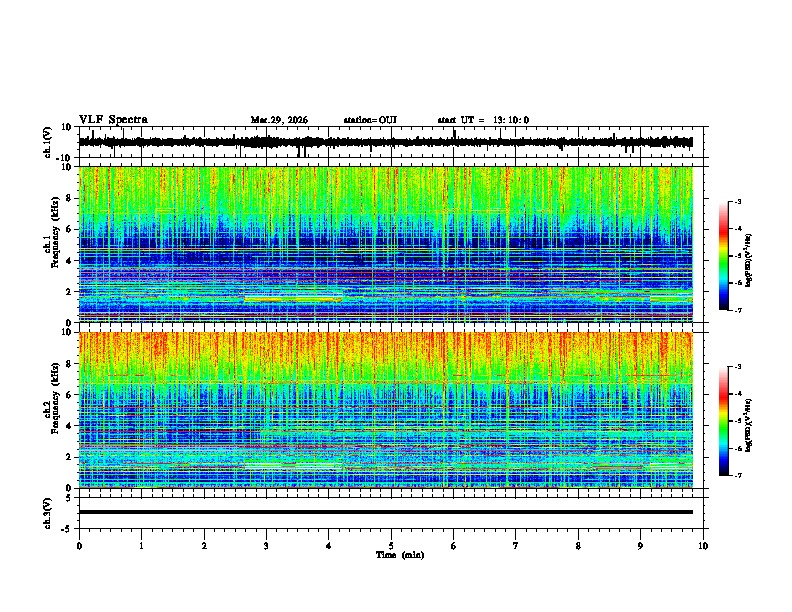Image resolution: width=792 pixels, height=612 pixels.
Task: Click the ch.1(V) axis label
Action: point(48,142)
